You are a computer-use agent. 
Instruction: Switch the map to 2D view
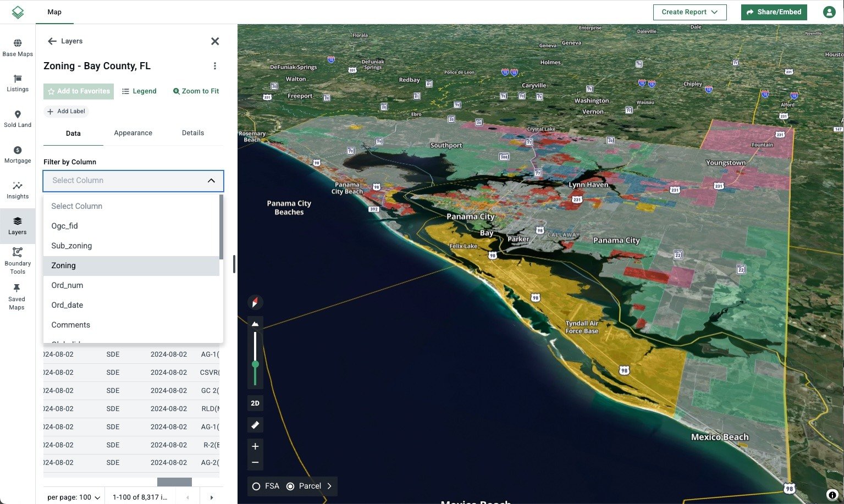(255, 403)
